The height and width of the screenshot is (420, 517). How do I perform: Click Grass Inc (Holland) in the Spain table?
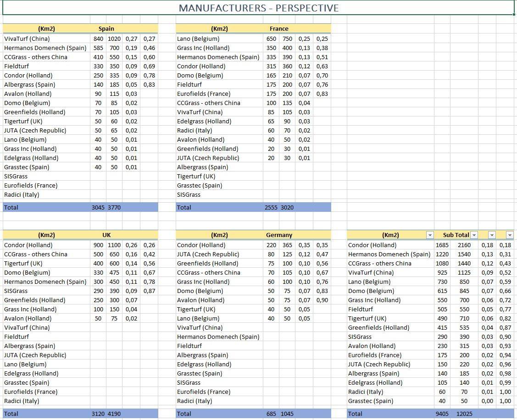[x=30, y=149]
